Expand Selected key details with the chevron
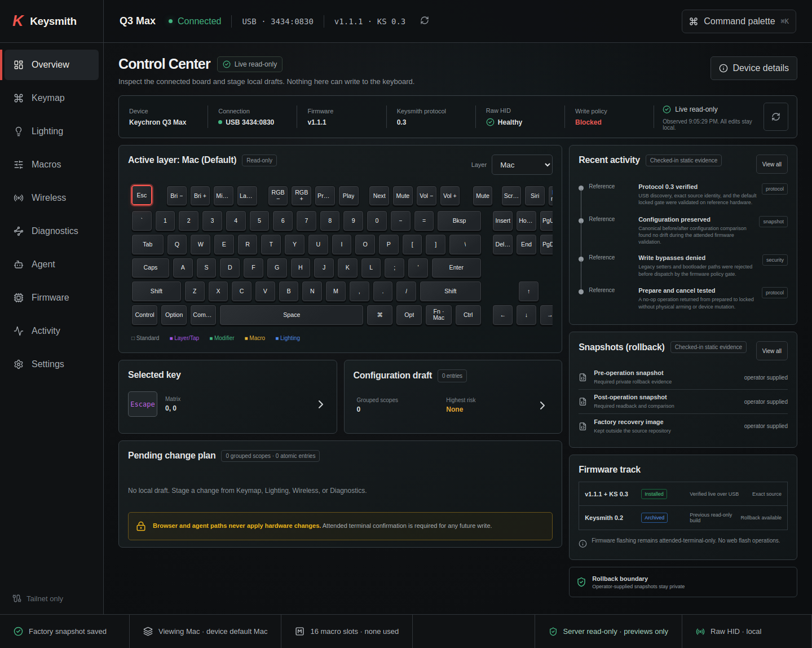The image size is (812, 648). 321,404
